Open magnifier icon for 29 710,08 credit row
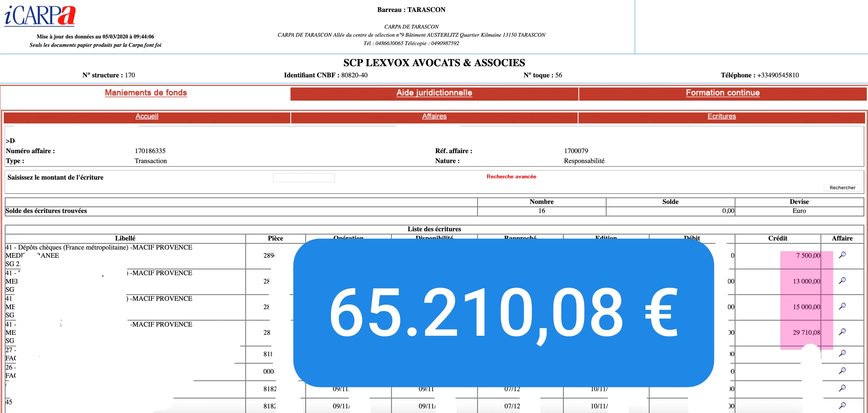 [842, 332]
